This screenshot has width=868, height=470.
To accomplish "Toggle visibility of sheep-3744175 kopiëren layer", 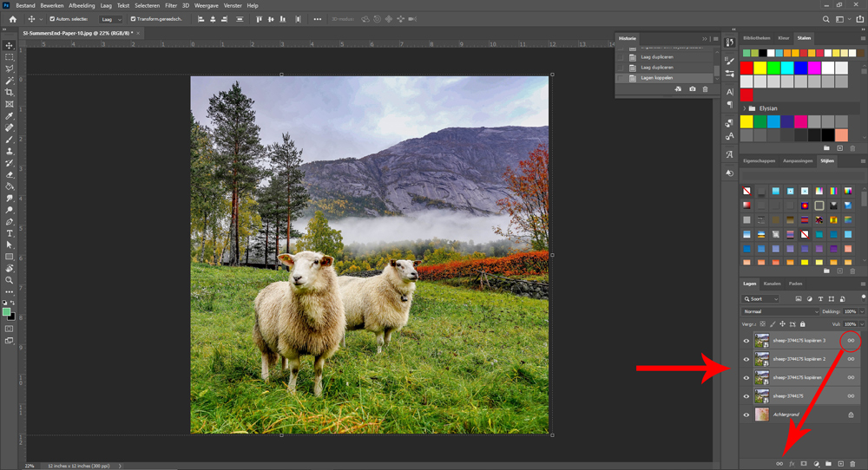I will click(746, 378).
